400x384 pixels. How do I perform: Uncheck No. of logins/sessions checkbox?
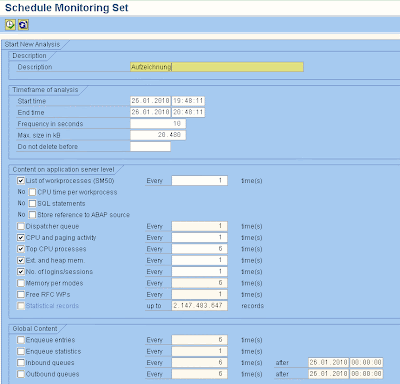[21, 272]
